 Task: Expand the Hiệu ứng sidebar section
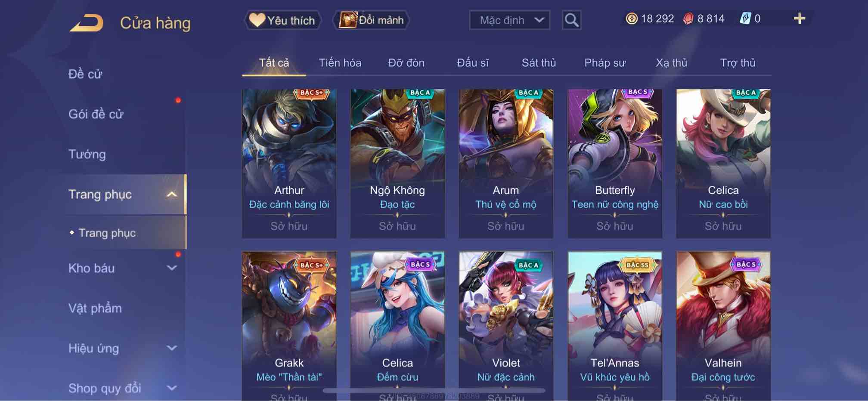(x=171, y=348)
